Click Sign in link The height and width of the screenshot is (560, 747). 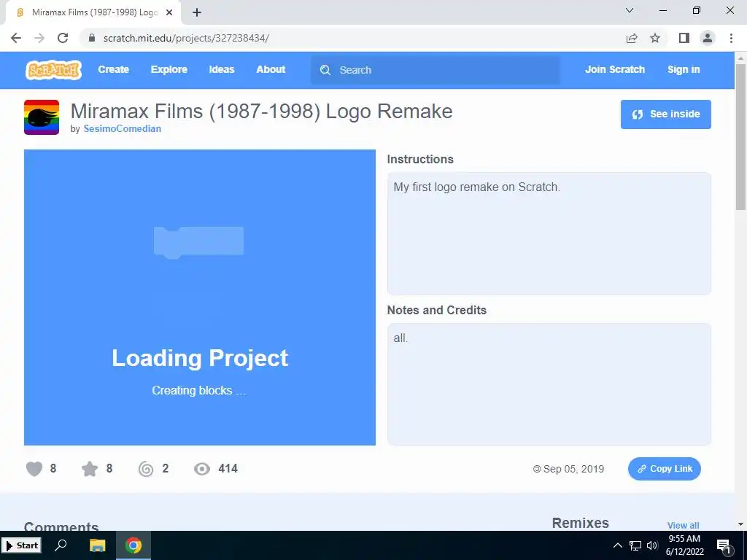pyautogui.click(x=683, y=69)
